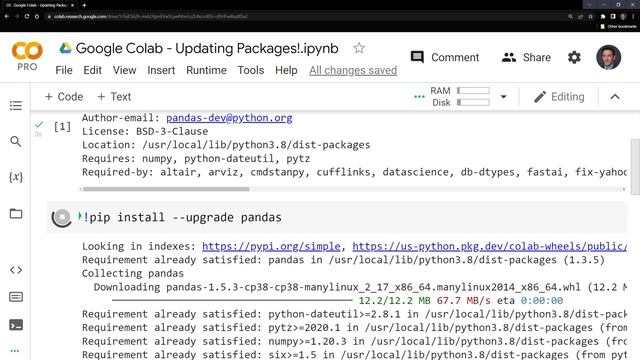640x360 pixels.
Task: Open the us-python.pkg.dev colab-wheels link
Action: click(489, 247)
